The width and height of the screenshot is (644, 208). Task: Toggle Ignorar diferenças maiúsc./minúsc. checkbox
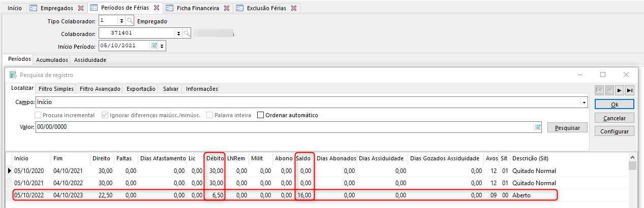[x=105, y=115]
